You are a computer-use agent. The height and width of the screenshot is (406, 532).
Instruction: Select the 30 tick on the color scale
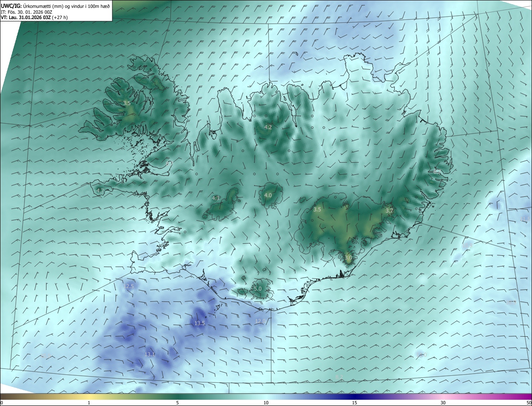(x=443, y=403)
